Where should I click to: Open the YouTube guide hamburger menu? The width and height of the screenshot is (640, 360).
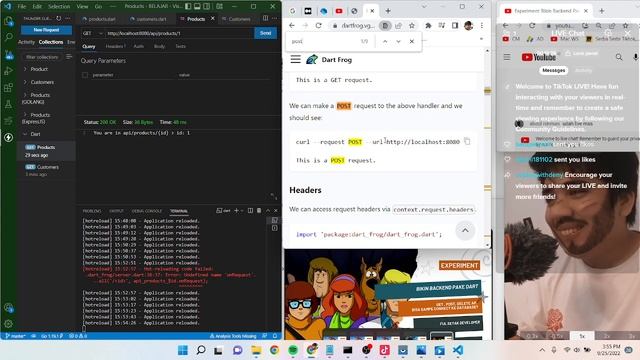pos(507,57)
